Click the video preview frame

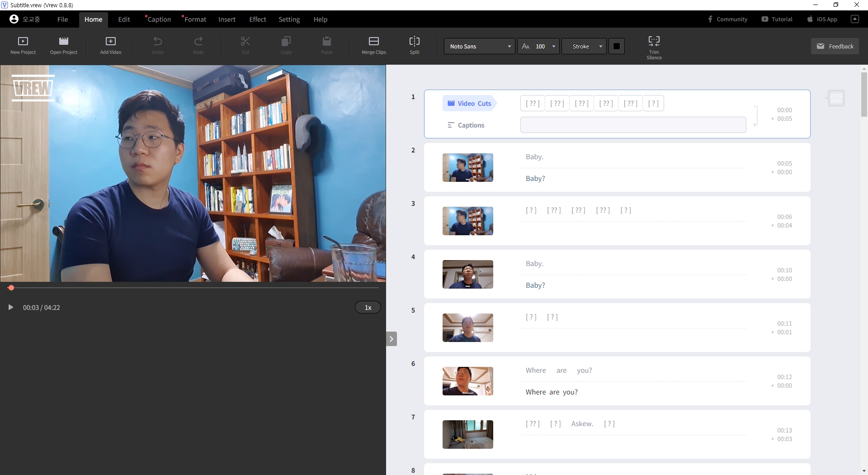click(x=193, y=174)
